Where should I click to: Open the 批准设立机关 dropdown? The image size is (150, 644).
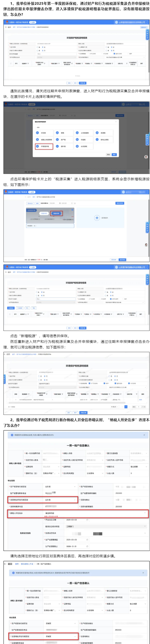[106, 533]
